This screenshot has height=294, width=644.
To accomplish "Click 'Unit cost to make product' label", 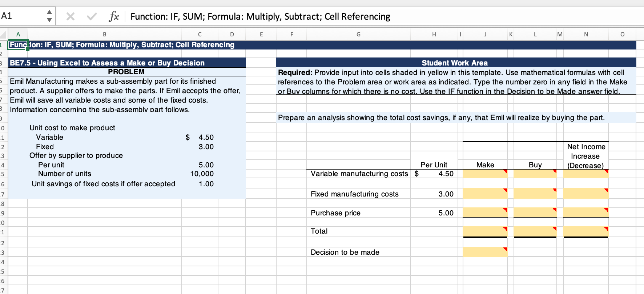I will [72, 128].
